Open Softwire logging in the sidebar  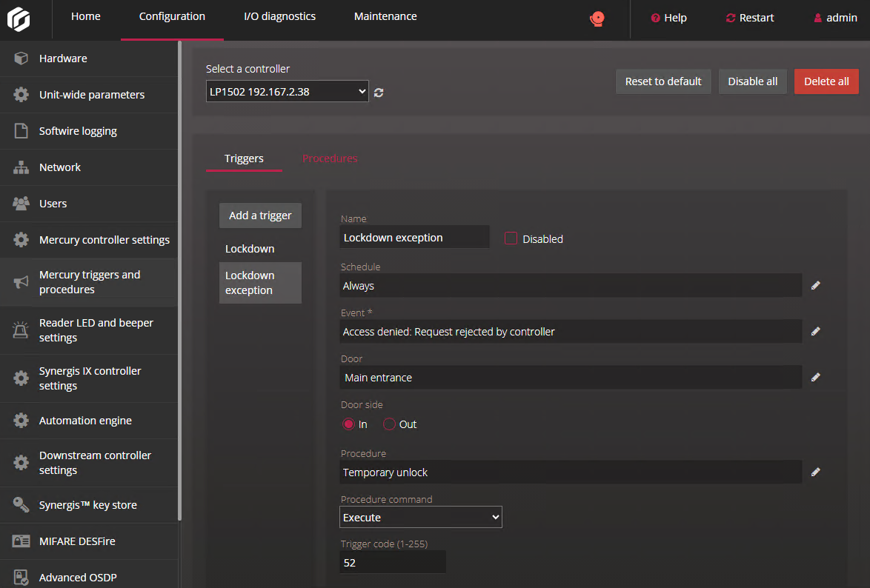click(x=89, y=131)
